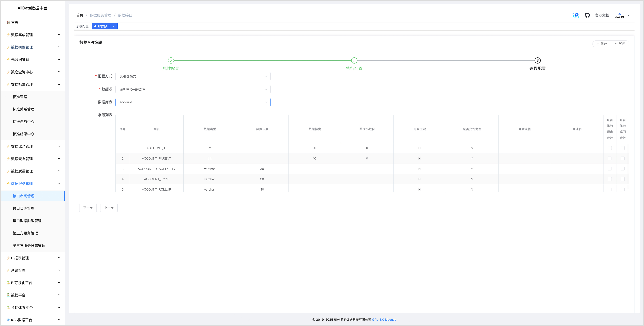Viewport: 644px width, 326px height.
Task: Open the user account dropdown arrow
Action: (x=628, y=16)
